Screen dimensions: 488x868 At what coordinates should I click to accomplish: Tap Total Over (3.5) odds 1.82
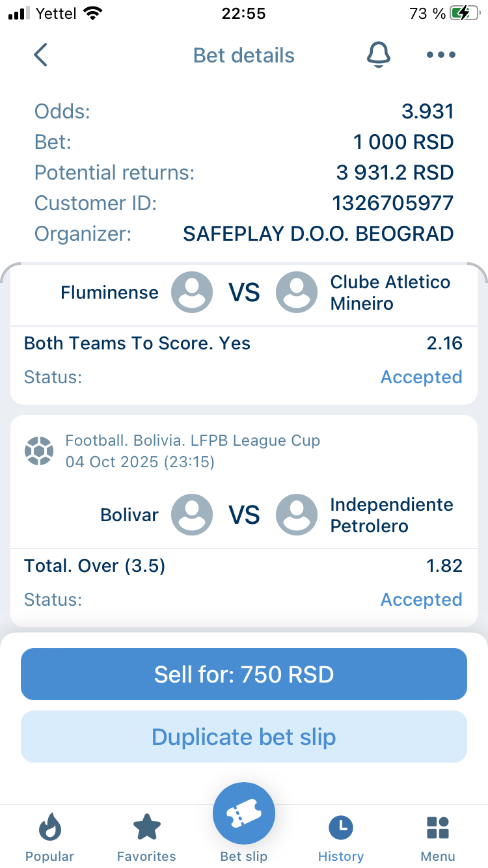click(444, 565)
